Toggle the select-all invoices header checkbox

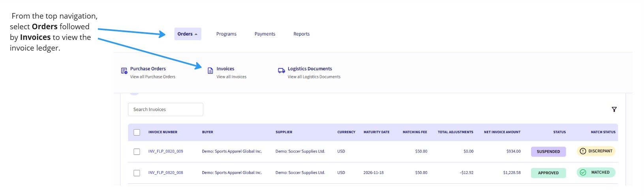click(137, 132)
